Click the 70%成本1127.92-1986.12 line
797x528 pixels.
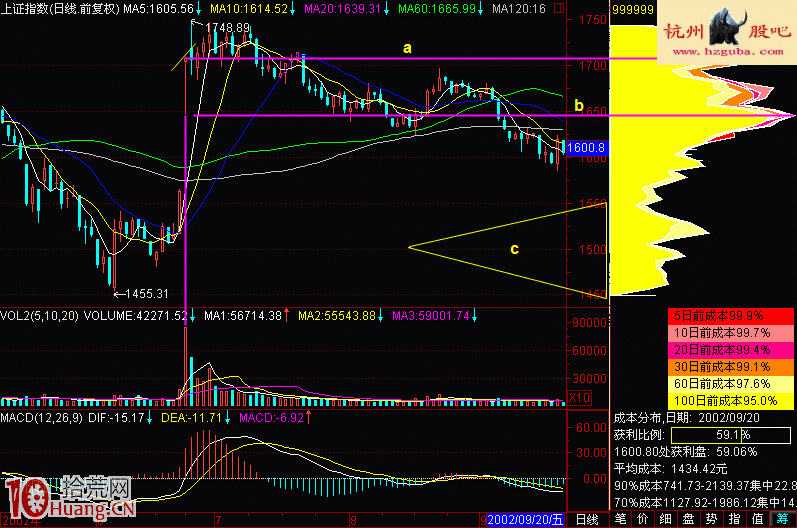pyautogui.click(x=704, y=503)
